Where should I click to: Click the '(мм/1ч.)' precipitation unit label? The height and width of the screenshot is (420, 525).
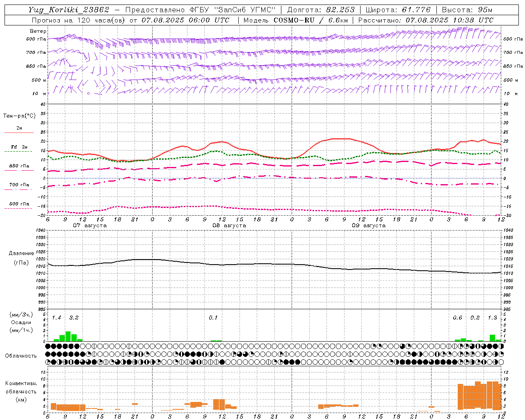[21, 330]
